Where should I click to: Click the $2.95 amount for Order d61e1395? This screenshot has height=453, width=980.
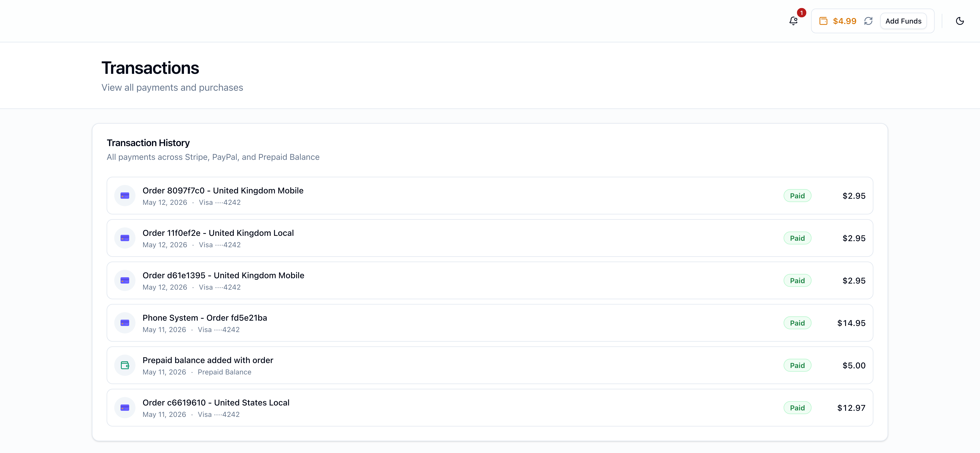[x=854, y=281]
